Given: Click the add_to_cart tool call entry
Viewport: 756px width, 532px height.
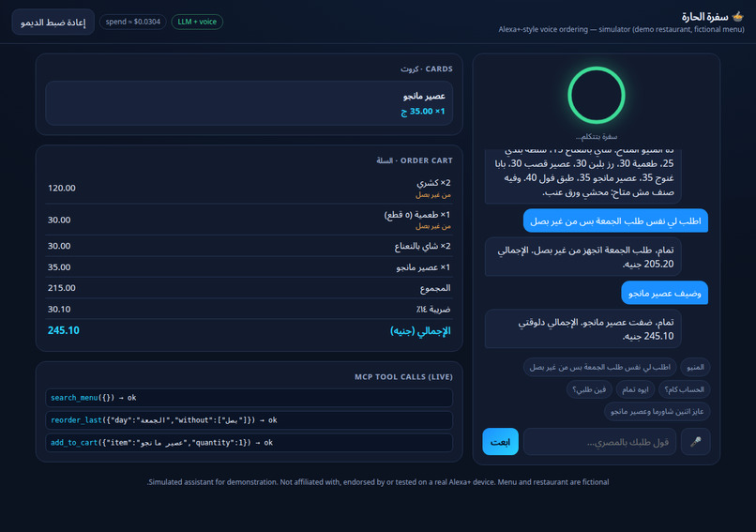Looking at the screenshot, I should [249, 443].
